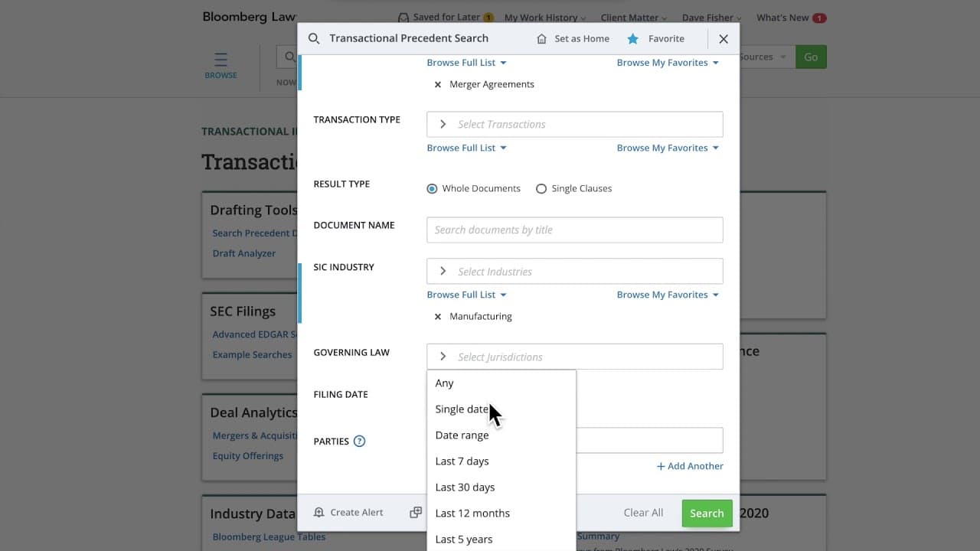Choose Last 7 days filing option
Viewport: 980px width, 551px height.
[501, 461]
